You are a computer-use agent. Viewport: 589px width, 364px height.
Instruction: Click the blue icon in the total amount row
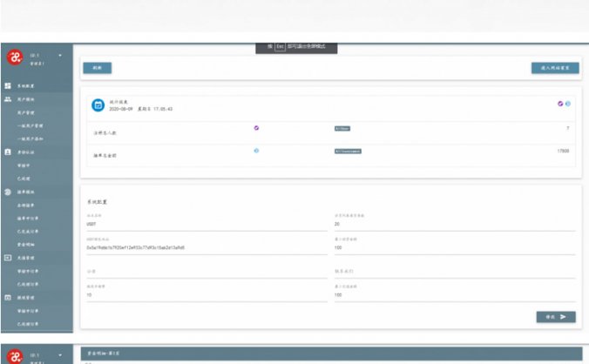(256, 151)
